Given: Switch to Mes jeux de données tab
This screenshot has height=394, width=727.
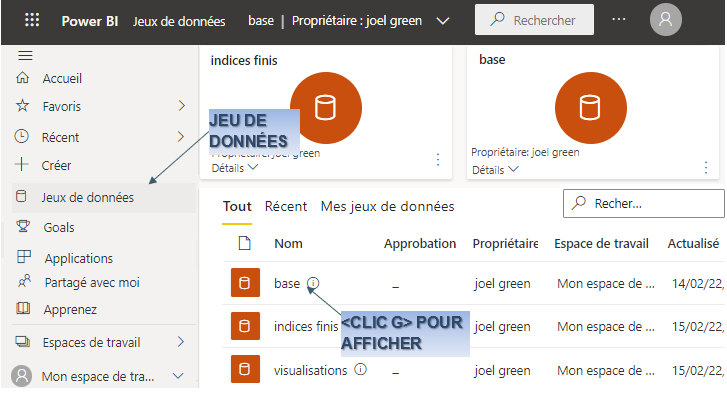Looking at the screenshot, I should (x=387, y=206).
